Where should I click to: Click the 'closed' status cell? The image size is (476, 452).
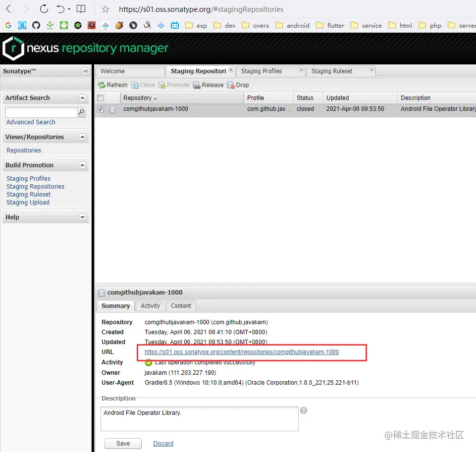coord(305,108)
